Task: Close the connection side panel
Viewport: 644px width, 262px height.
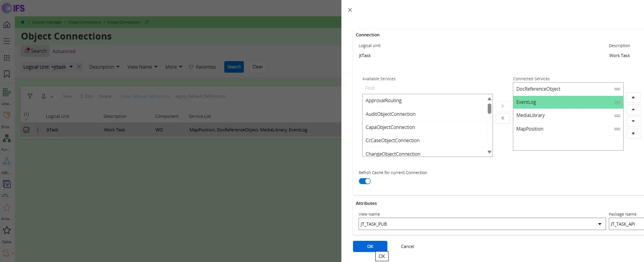Action: (x=350, y=10)
